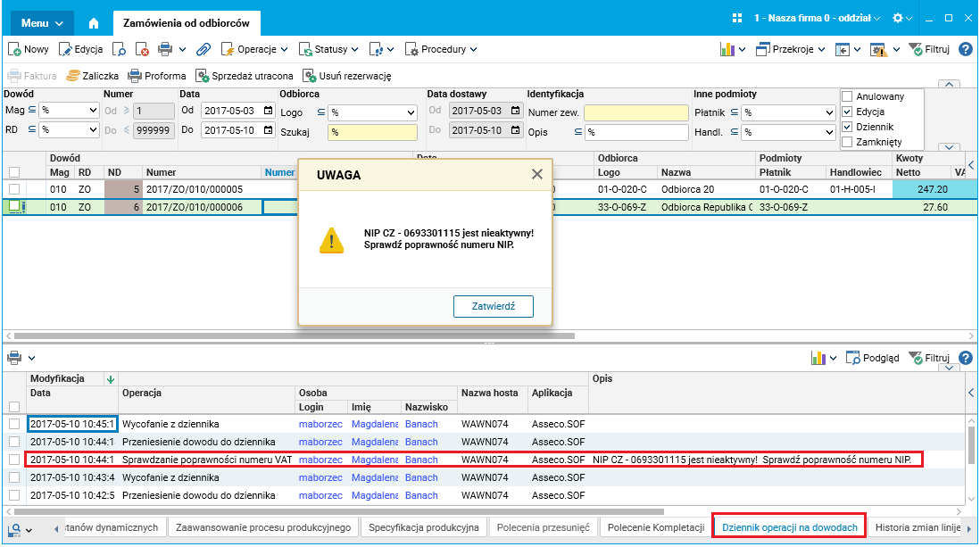Screen dimensions: 980x547
Task: Enable the Zamknięty checkbox
Action: tap(848, 142)
